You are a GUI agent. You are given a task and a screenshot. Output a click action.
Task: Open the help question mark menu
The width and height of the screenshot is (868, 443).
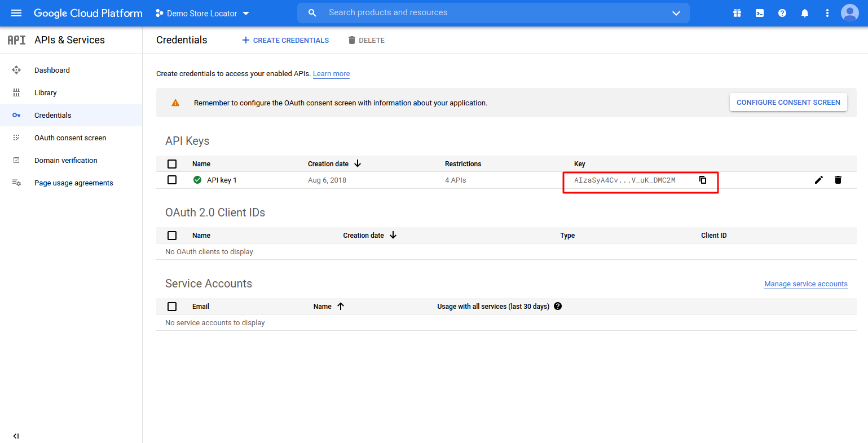click(782, 13)
